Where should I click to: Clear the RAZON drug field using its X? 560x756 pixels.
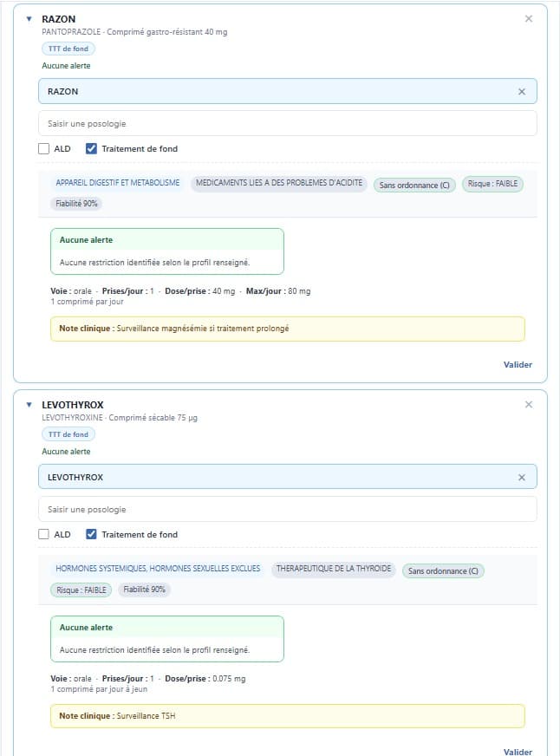click(x=522, y=92)
